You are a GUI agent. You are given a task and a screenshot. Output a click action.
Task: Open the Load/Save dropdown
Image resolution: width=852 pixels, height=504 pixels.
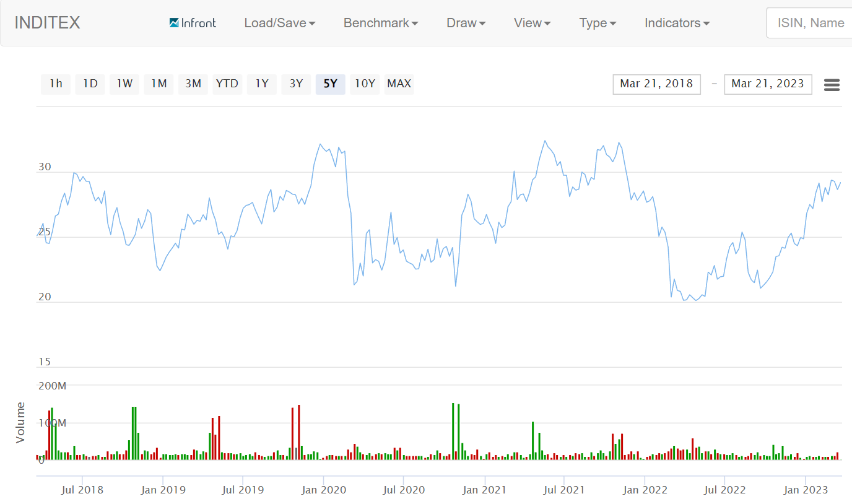(x=280, y=23)
